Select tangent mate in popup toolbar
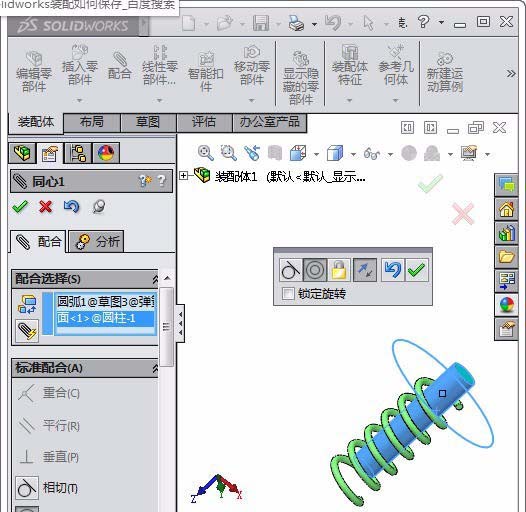The width and height of the screenshot is (526, 512). (x=291, y=270)
